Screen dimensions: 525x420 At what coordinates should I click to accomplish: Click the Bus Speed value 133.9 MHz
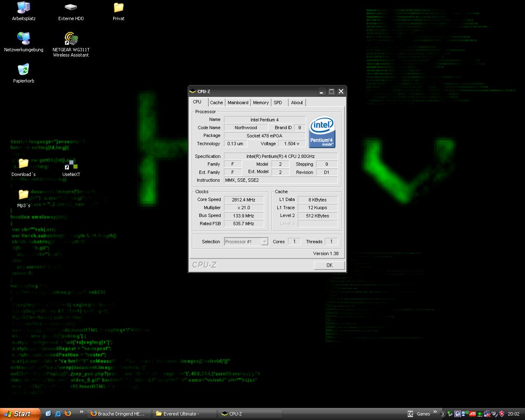point(244,216)
